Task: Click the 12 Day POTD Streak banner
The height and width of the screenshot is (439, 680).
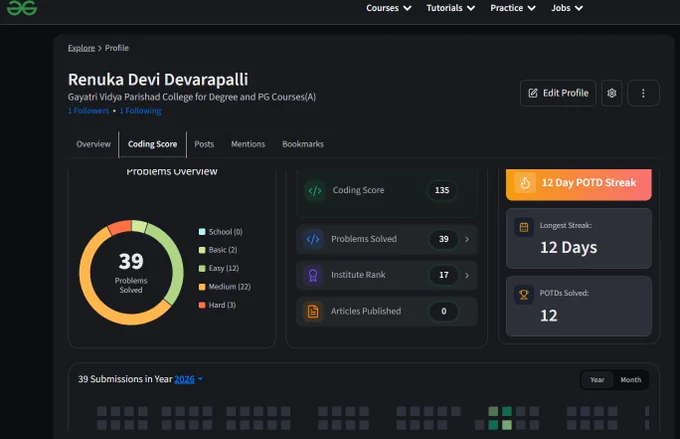Action: coord(579,184)
